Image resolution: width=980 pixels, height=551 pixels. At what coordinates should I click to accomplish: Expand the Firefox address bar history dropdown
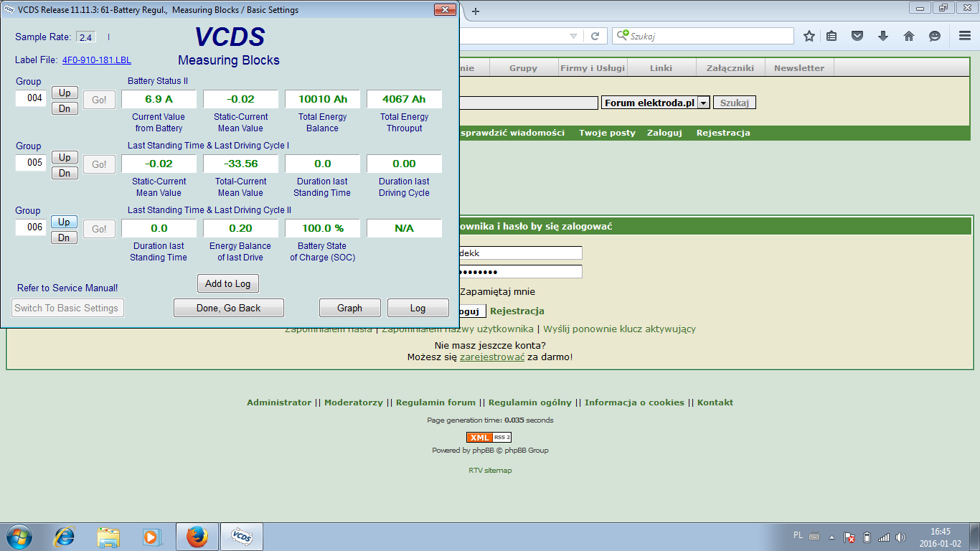[x=573, y=36]
